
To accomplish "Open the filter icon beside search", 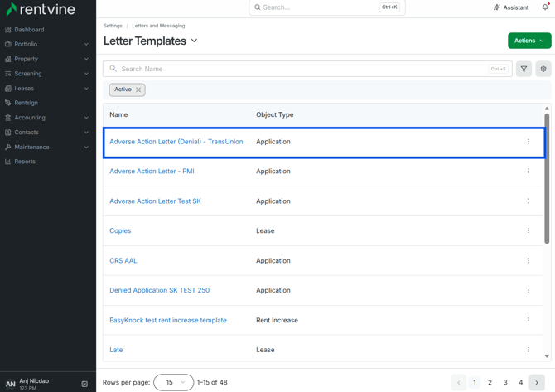I will coord(524,69).
